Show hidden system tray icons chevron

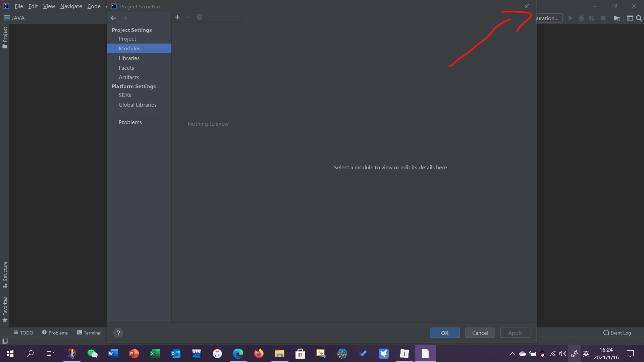coord(512,354)
